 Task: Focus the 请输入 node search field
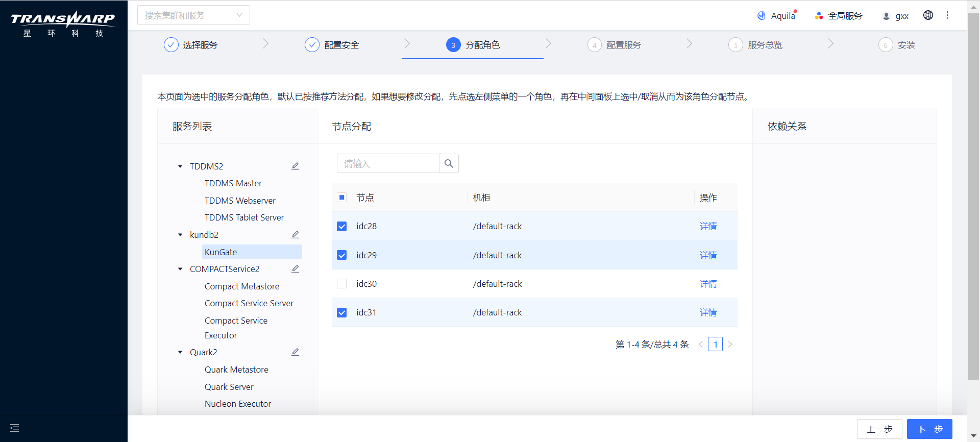(x=388, y=163)
